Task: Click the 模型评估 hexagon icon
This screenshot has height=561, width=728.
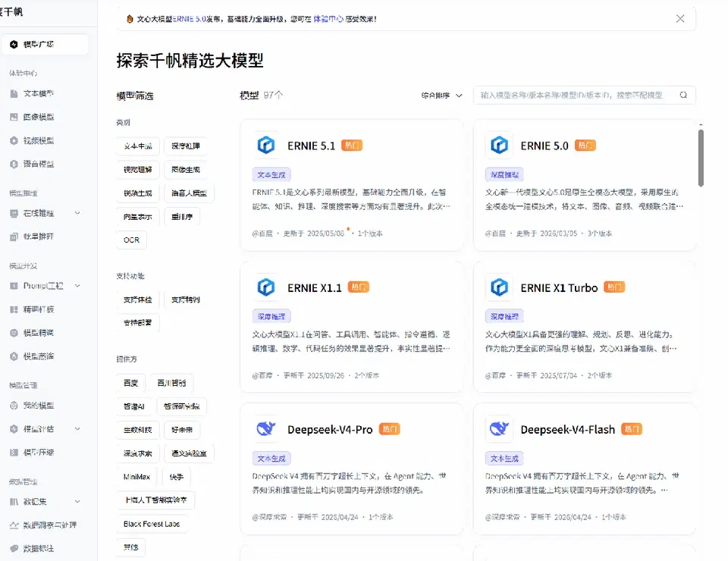Action: (14, 429)
